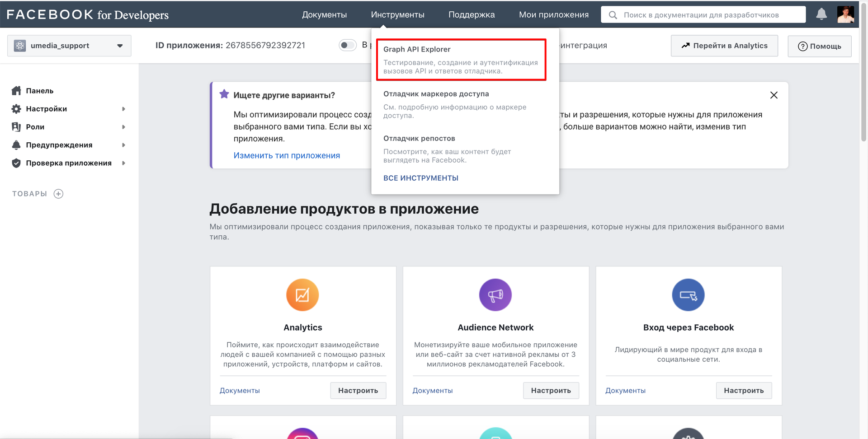Focus the developer documentation search field
The height and width of the screenshot is (439, 868).
tap(703, 14)
